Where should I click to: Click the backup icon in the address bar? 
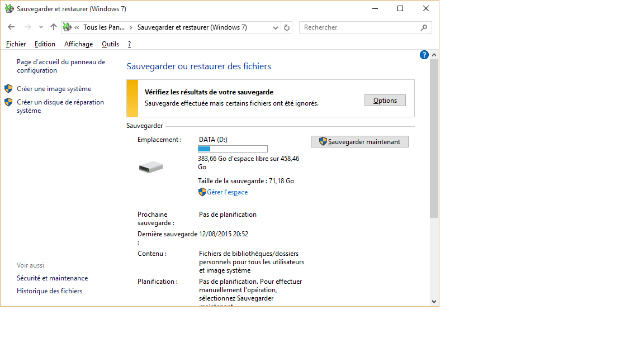point(67,27)
